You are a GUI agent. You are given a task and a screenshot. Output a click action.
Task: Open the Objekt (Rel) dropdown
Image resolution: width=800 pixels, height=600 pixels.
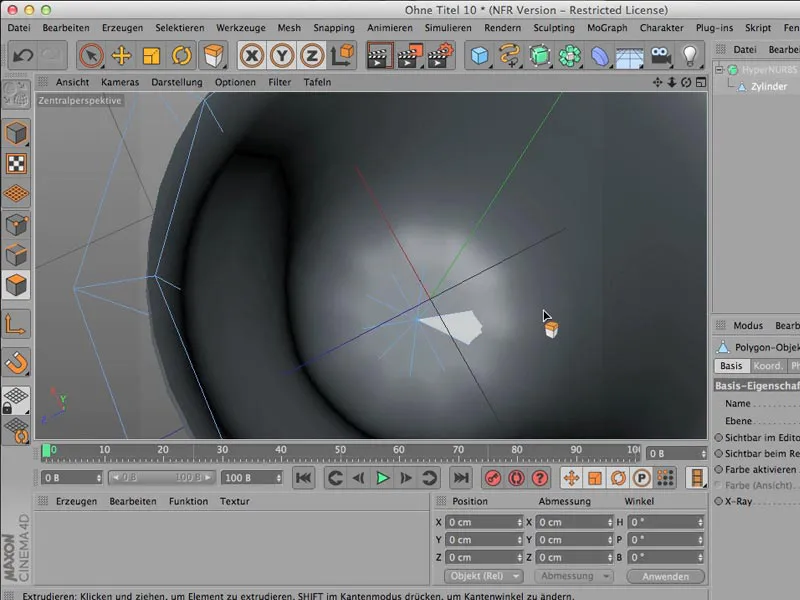[484, 576]
